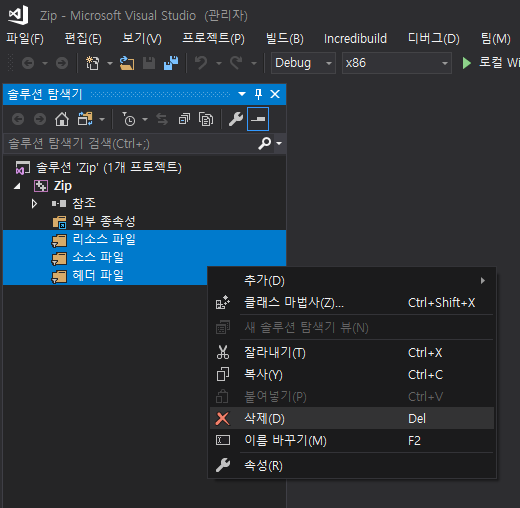Click the Redo arrow icon
The width and height of the screenshot is (520, 508).
tap(236, 63)
